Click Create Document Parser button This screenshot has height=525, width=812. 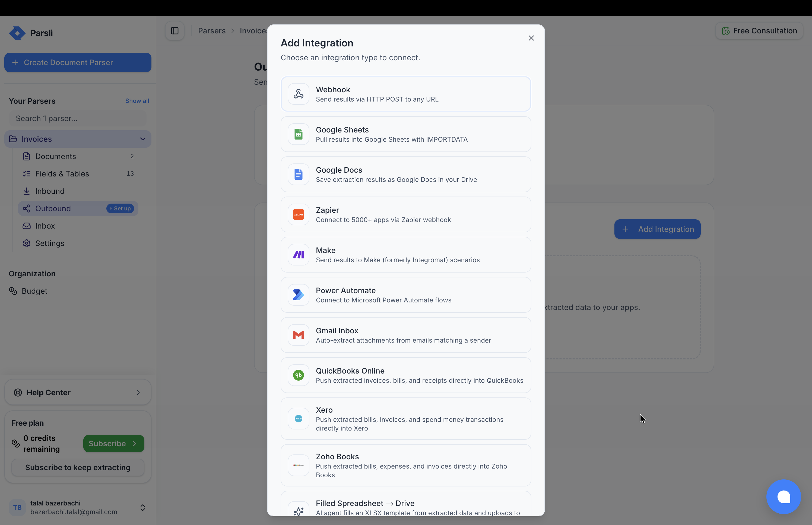(x=78, y=62)
